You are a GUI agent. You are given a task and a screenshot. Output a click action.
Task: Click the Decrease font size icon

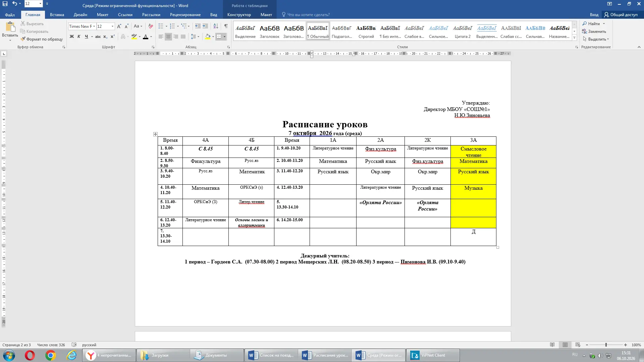click(126, 26)
